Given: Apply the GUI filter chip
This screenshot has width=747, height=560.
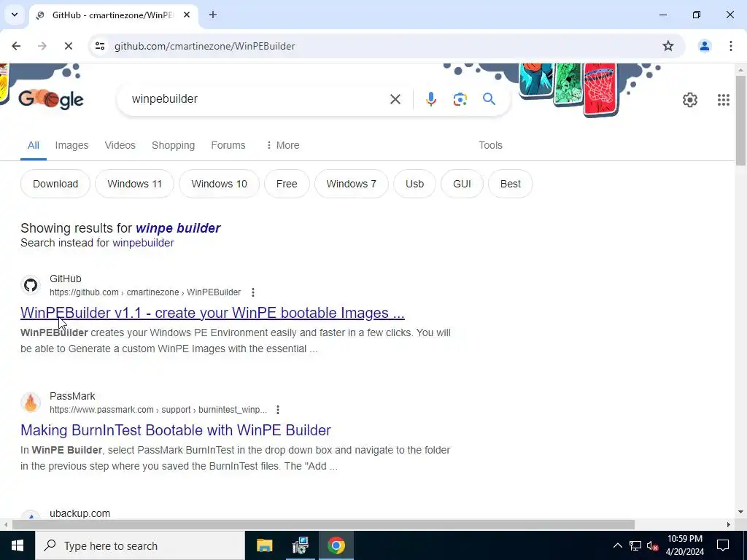Looking at the screenshot, I should 462,184.
